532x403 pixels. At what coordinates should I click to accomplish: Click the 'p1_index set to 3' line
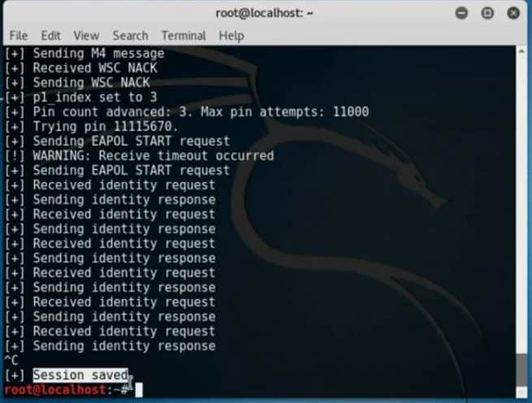pos(80,97)
